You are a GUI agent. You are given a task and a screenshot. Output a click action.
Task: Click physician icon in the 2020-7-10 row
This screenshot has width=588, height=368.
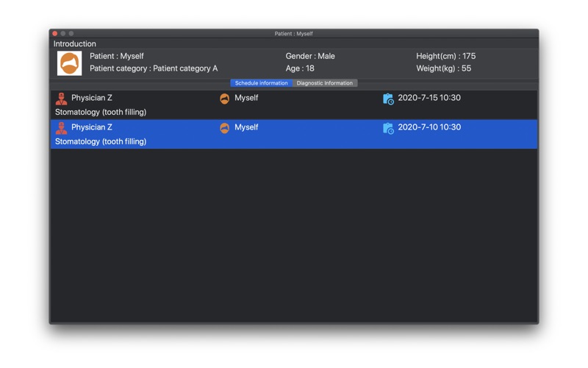point(62,128)
